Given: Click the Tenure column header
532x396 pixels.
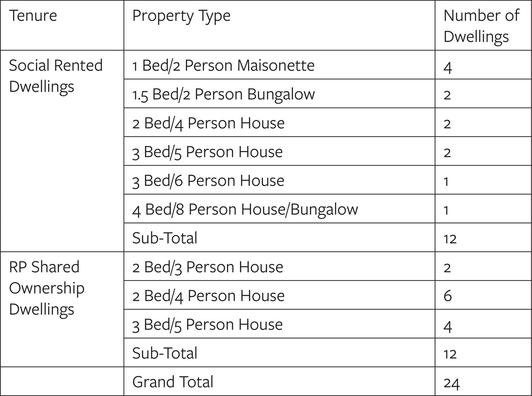Looking at the screenshot, I should [62, 25].
